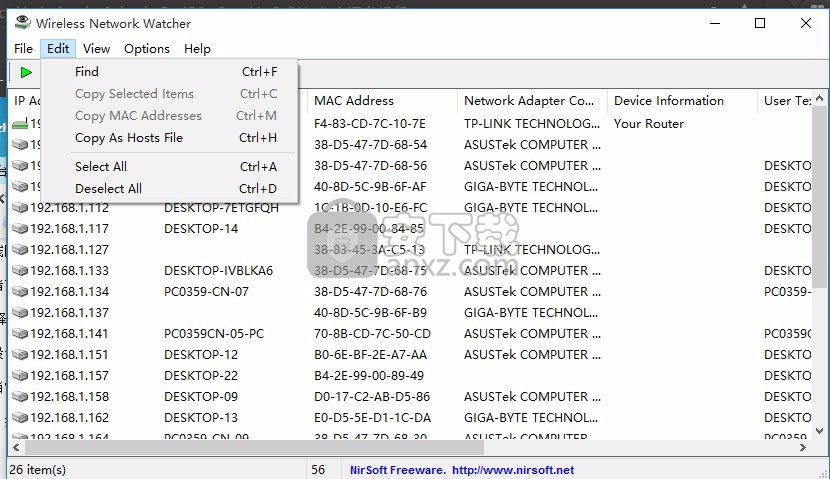Click the green Start Scanning play icon

click(x=26, y=73)
